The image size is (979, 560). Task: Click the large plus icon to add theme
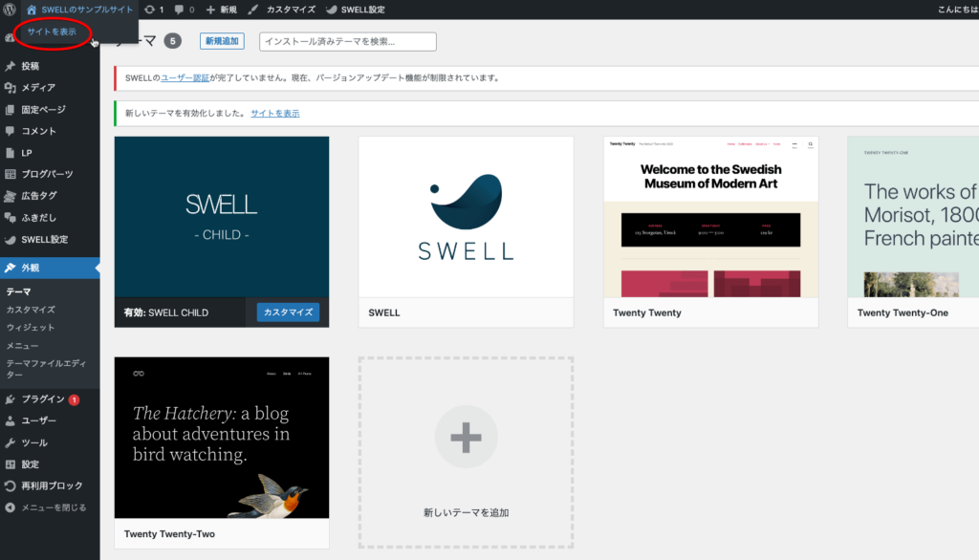(x=466, y=437)
